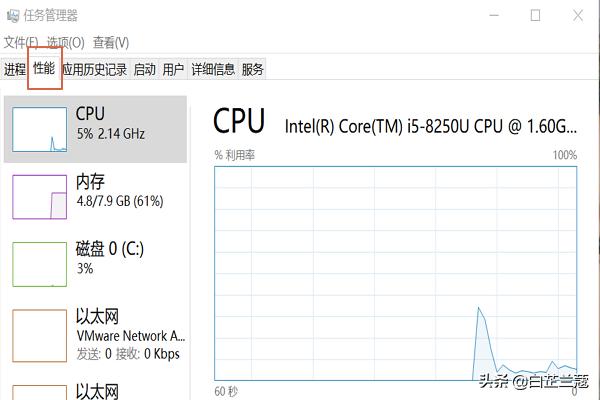Select the VMware Network 以太网 thumbnail
Viewport: 600px width, 400px height.
[x=39, y=336]
